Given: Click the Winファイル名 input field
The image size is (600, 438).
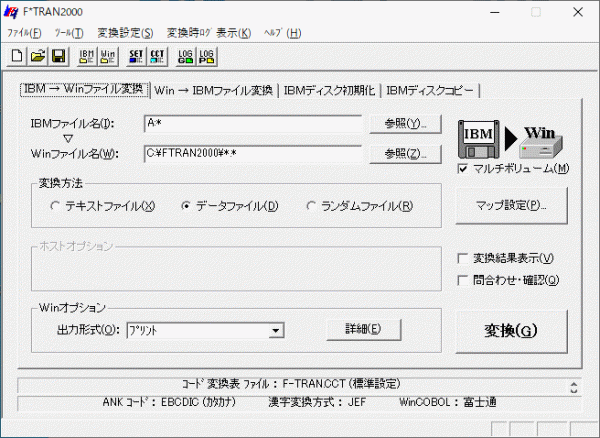Looking at the screenshot, I should point(253,154).
